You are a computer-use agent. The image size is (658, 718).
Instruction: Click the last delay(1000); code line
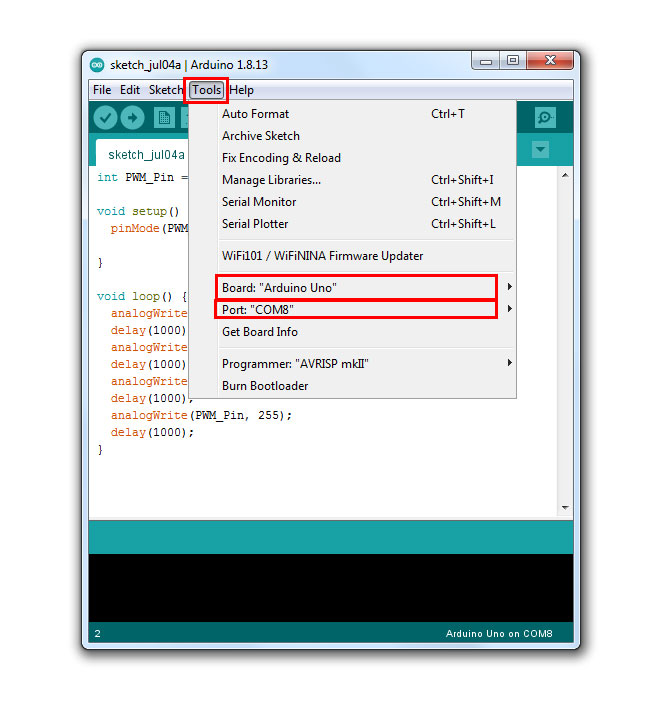152,432
